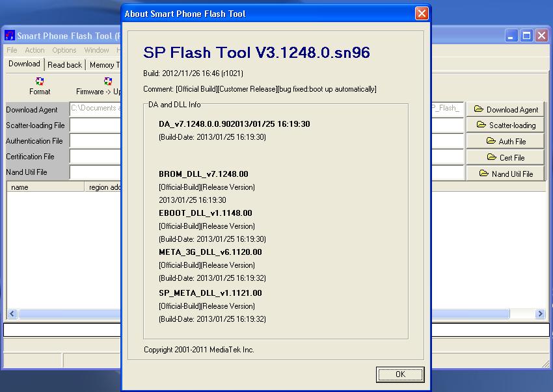Switch to the Download tab
The width and height of the screenshot is (553, 392).
24,64
